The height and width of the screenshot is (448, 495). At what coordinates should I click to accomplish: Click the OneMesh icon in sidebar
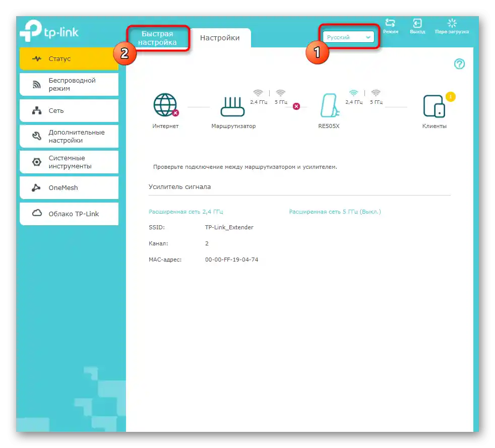[x=36, y=187]
